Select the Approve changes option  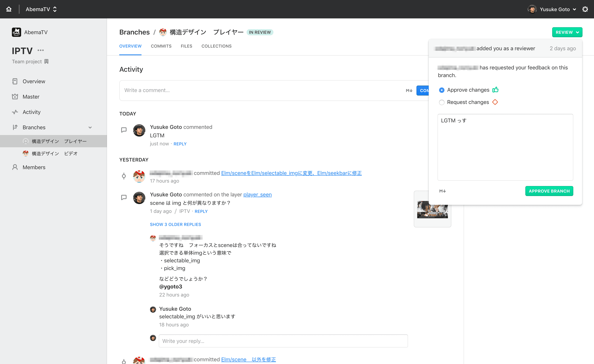pos(442,90)
